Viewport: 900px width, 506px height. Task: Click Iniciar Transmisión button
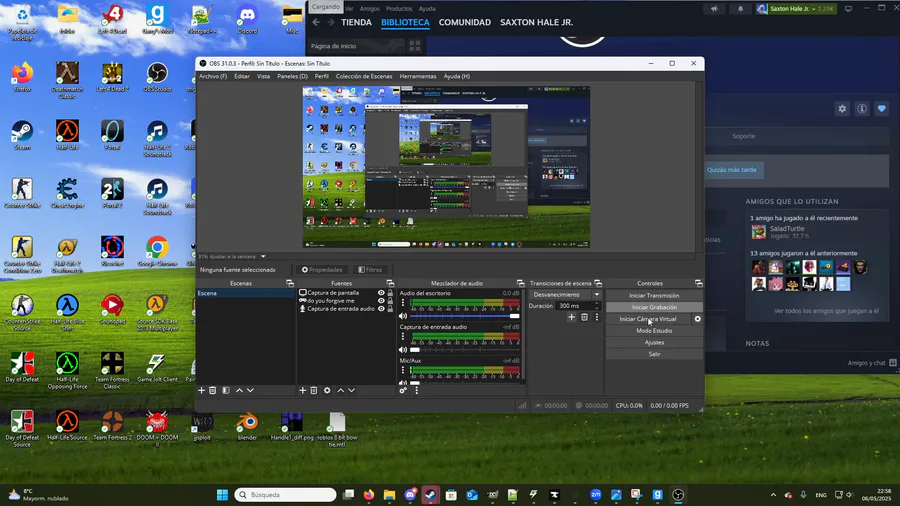tap(654, 295)
